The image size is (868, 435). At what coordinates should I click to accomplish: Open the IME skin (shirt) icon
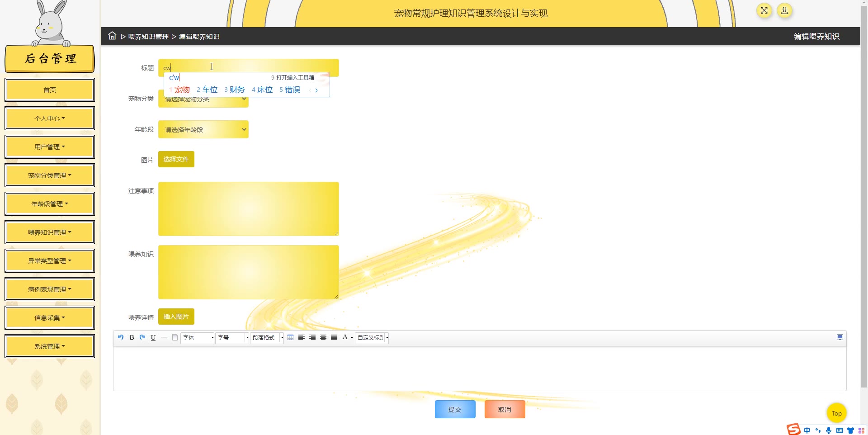point(850,430)
